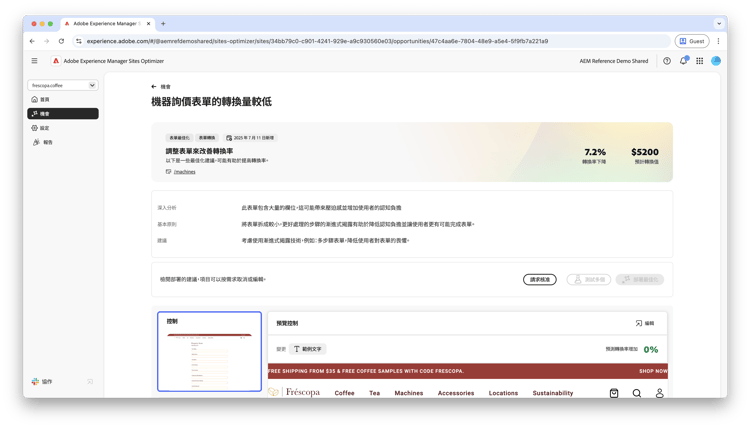Open the help question mark icon

(667, 61)
